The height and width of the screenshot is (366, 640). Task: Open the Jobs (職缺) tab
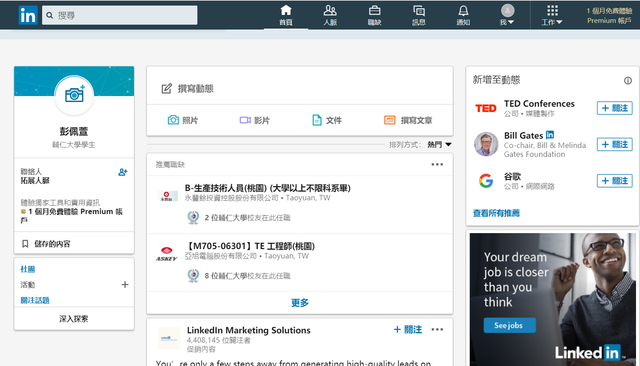coord(374,15)
